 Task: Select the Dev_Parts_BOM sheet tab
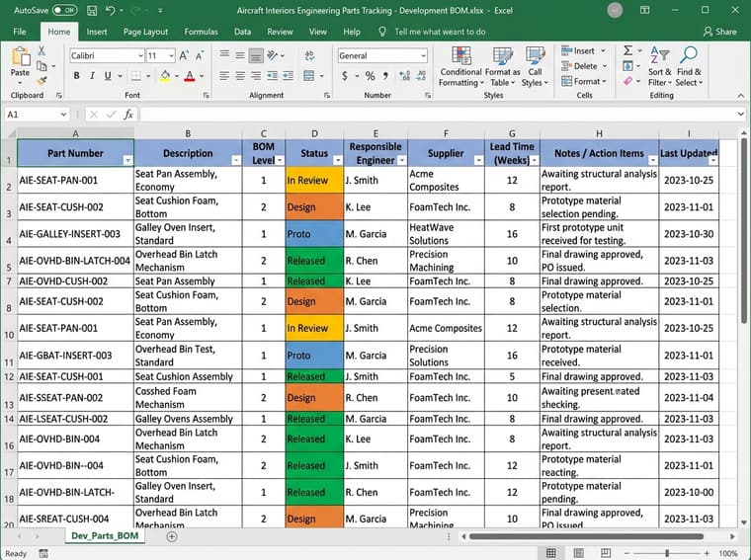click(105, 536)
